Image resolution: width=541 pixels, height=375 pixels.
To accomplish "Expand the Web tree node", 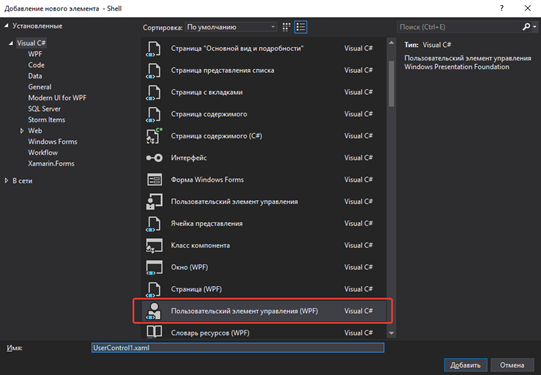I will tap(21, 131).
